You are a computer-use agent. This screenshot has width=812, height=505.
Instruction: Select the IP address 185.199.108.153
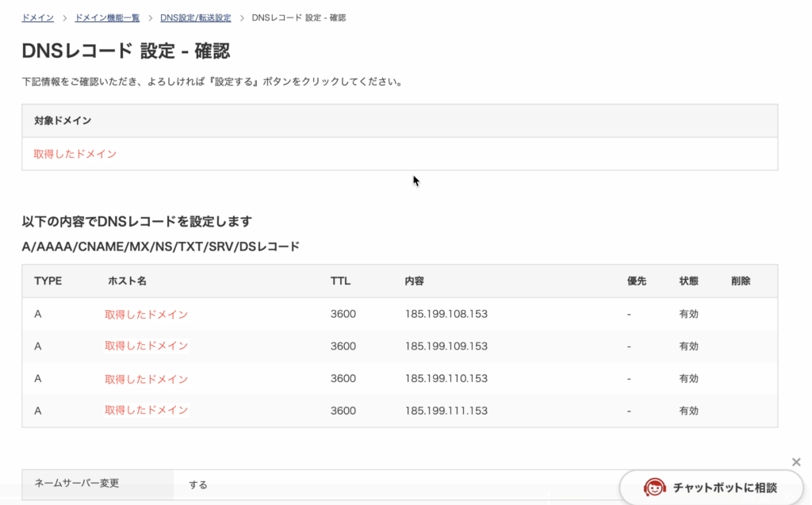pyautogui.click(x=446, y=314)
